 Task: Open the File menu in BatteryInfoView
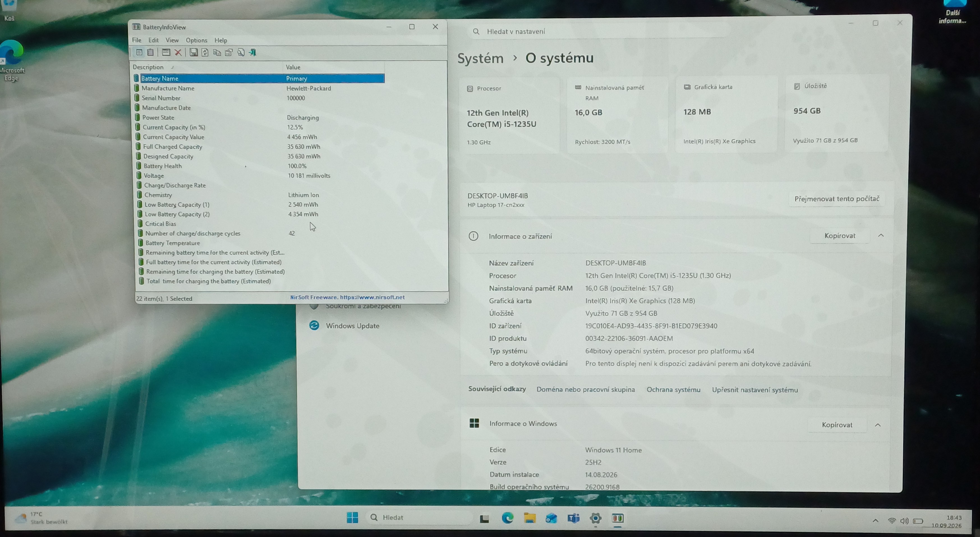pyautogui.click(x=137, y=40)
